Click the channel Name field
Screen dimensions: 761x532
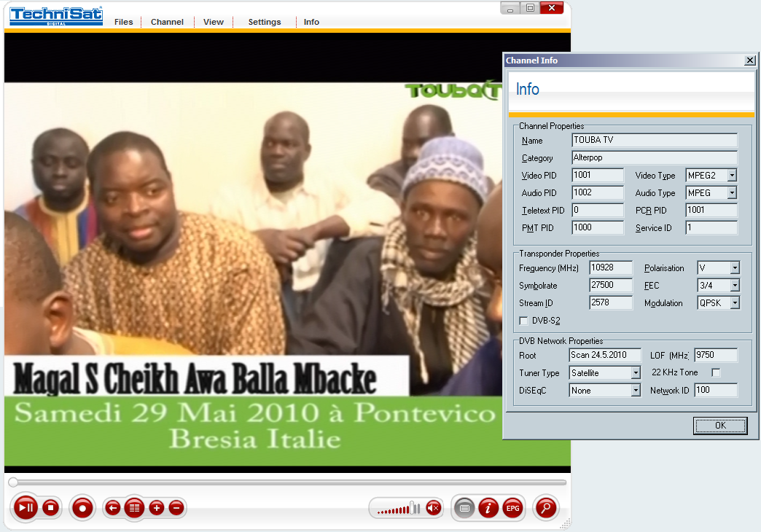pyautogui.click(x=655, y=140)
